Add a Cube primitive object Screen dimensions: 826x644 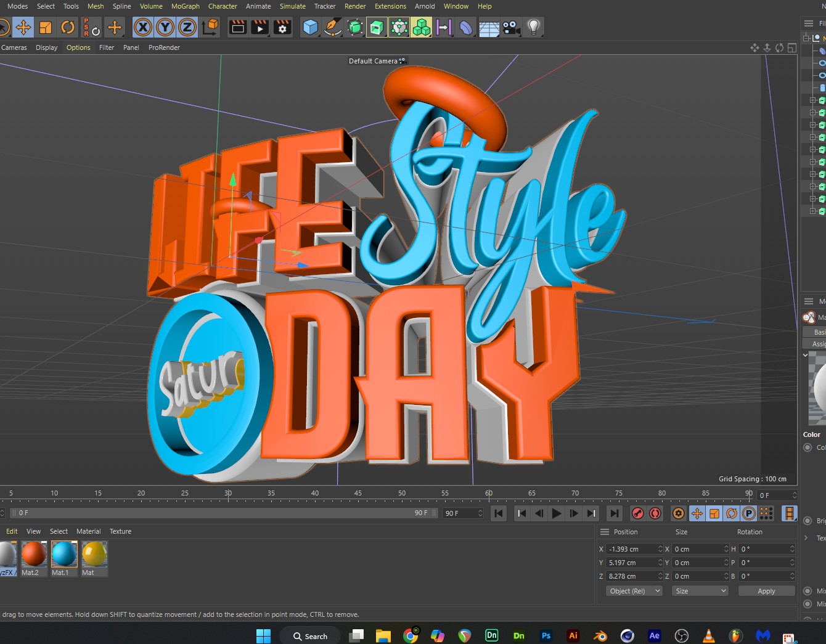[x=311, y=27]
